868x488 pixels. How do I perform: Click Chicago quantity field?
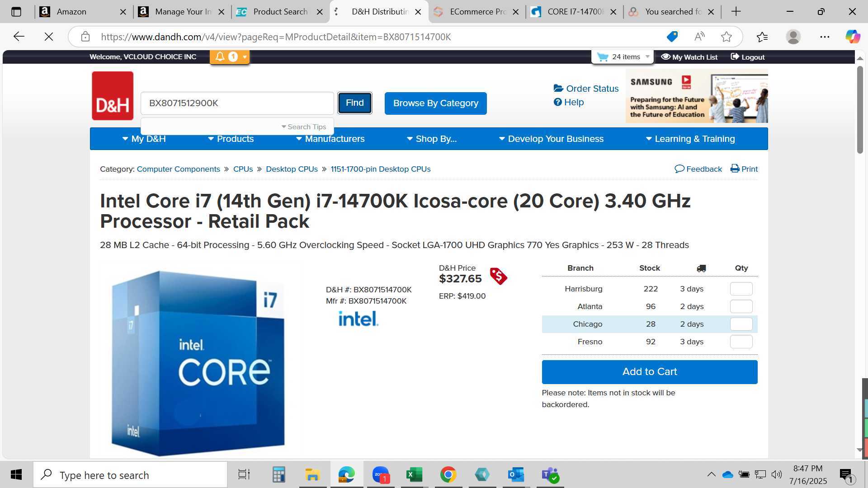coord(741,324)
